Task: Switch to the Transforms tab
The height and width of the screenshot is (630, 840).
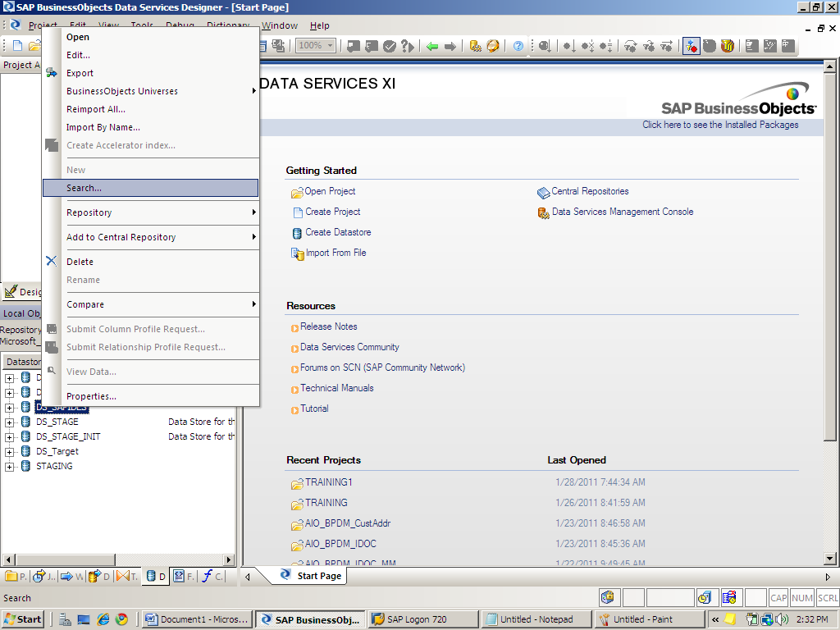Action: [x=127, y=577]
